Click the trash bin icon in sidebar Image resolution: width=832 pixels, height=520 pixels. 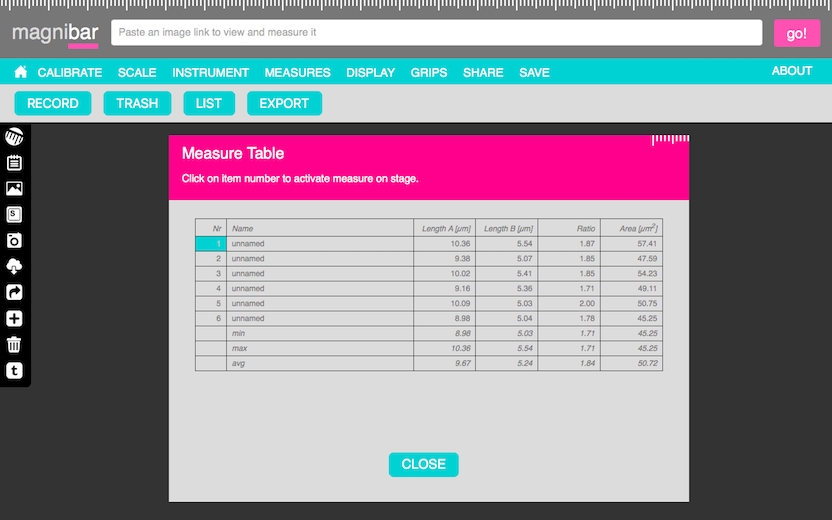tap(14, 344)
